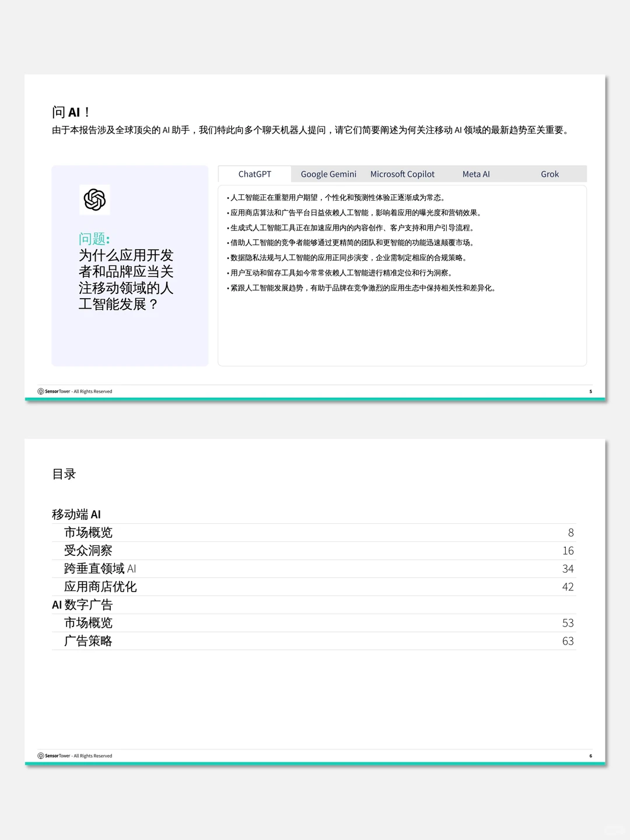The height and width of the screenshot is (840, 630).
Task: Open the 广告策略 entry at page 63
Action: coord(89,640)
